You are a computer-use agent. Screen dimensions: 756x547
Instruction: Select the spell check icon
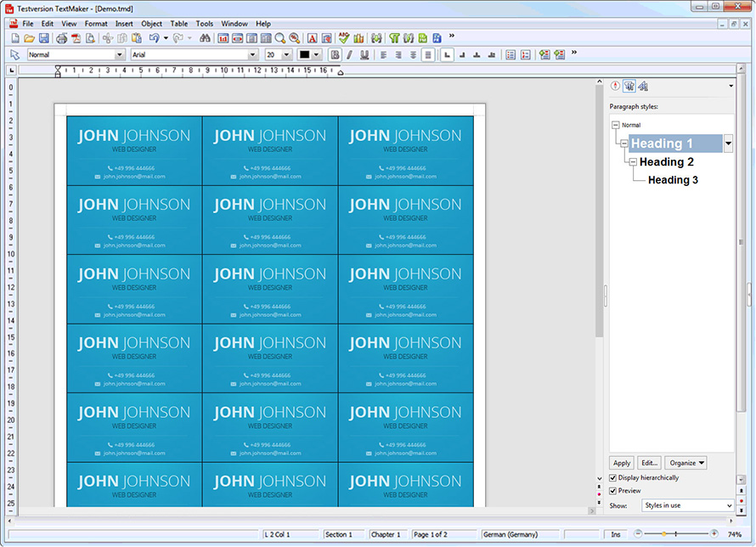tap(343, 38)
